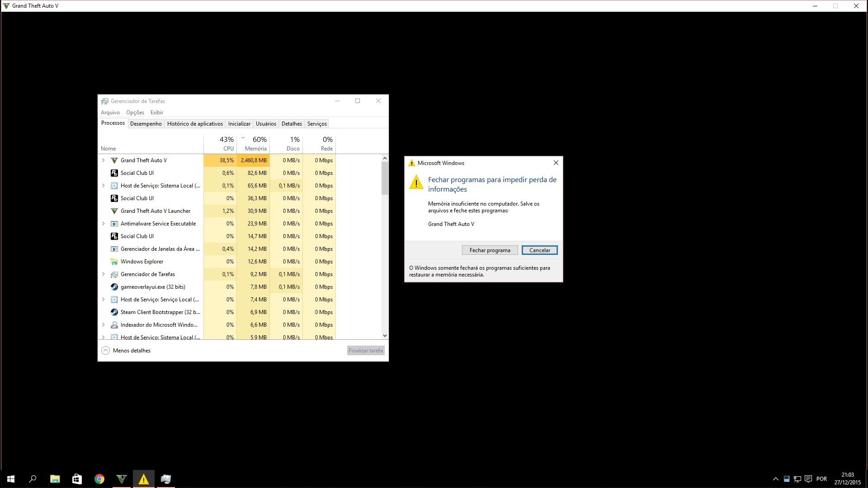Expand the Grand Theft Auto V process group
The image size is (868, 488).
tap(103, 160)
